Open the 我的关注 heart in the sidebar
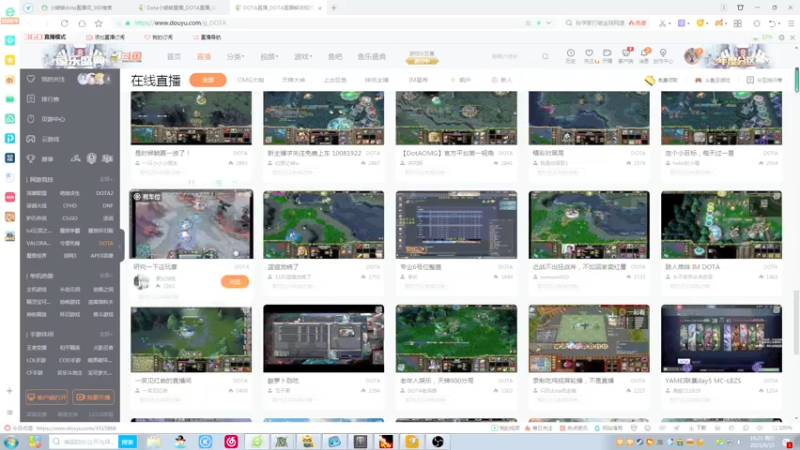Viewport: 800px width, 450px height. coord(31,79)
